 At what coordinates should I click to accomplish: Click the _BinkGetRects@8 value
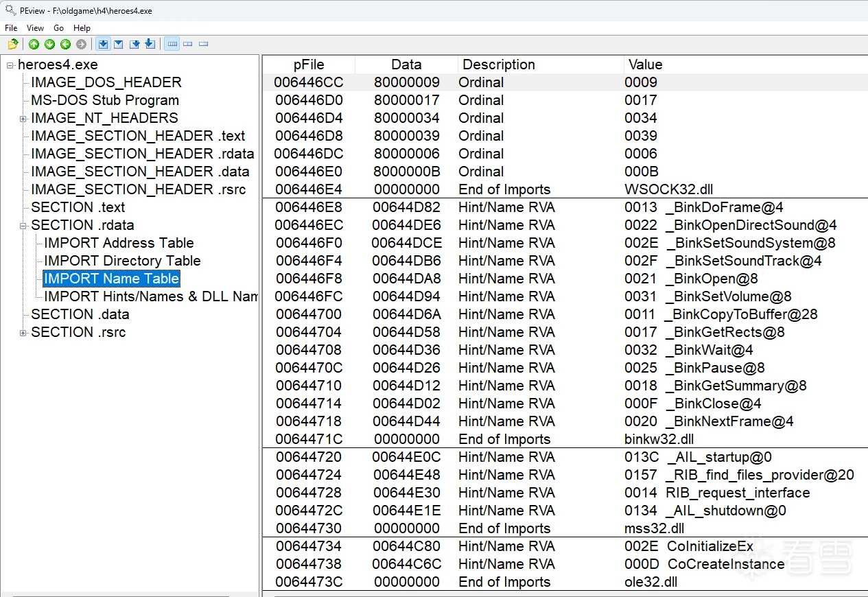(x=705, y=332)
